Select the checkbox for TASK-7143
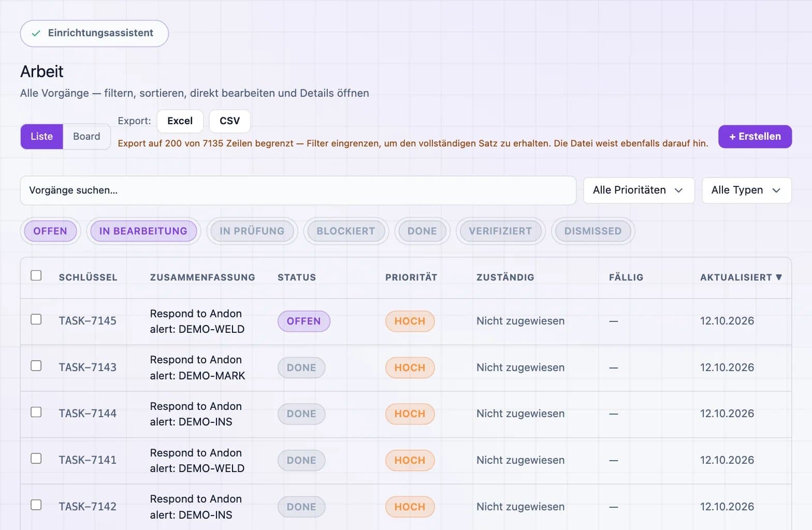Viewport: 812px width, 530px height. (x=36, y=366)
